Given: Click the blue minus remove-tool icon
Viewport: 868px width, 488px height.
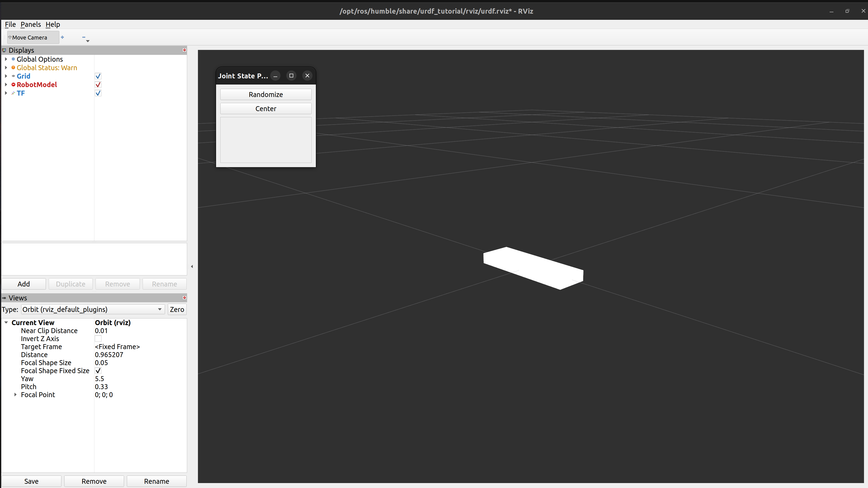Looking at the screenshot, I should tap(84, 37).
